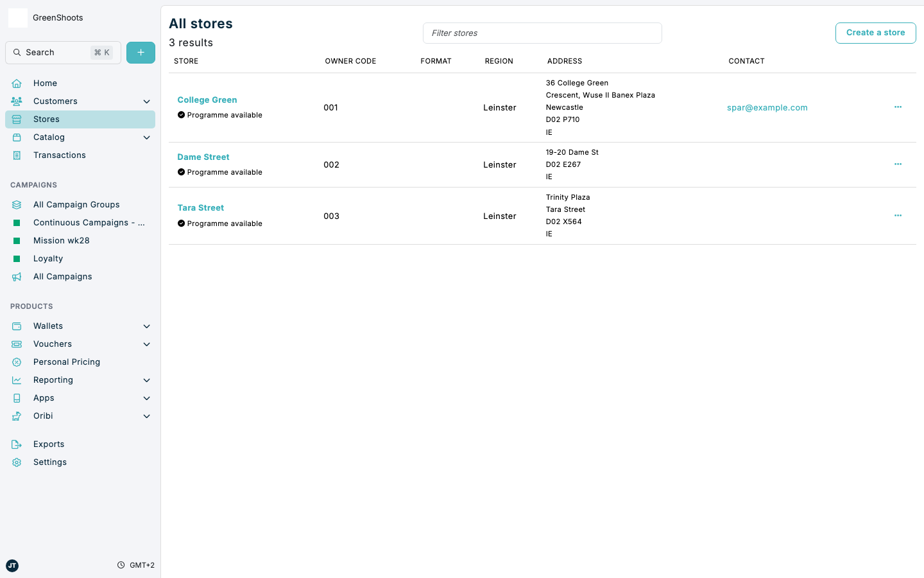
Task: Expand the Customers section
Action: pos(146,101)
